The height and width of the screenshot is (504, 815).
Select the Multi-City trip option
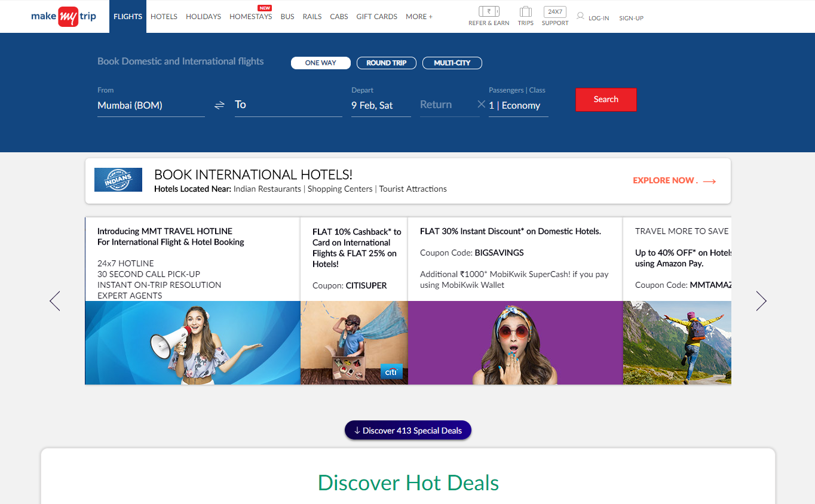(x=452, y=63)
